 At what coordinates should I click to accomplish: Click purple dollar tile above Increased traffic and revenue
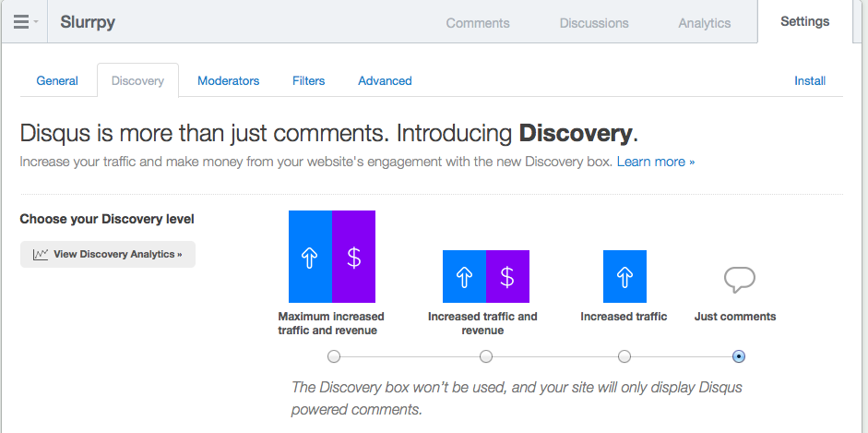507,276
